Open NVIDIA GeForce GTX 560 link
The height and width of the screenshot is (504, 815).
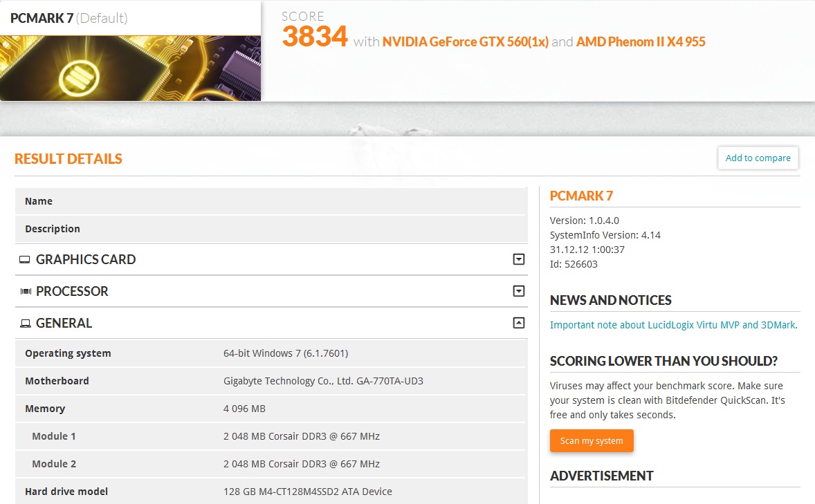click(x=465, y=41)
